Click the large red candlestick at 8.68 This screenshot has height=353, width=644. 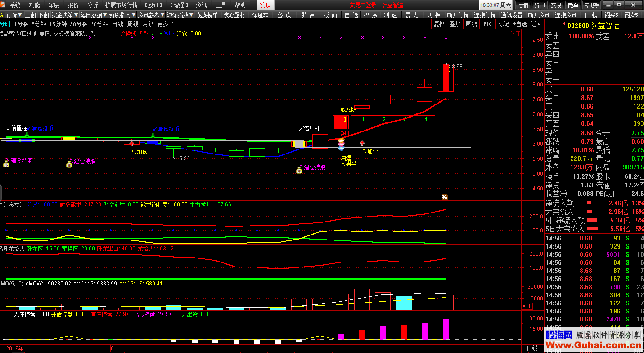(446, 78)
